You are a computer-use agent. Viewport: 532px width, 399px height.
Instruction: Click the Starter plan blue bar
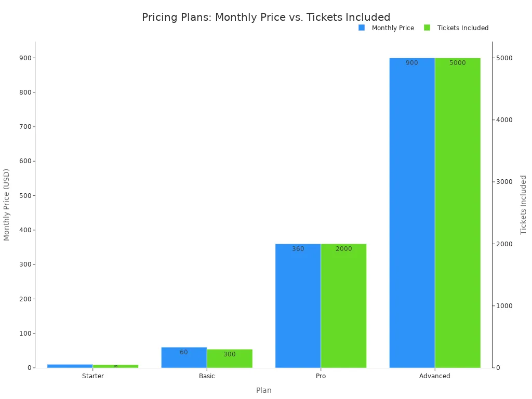[70, 366]
